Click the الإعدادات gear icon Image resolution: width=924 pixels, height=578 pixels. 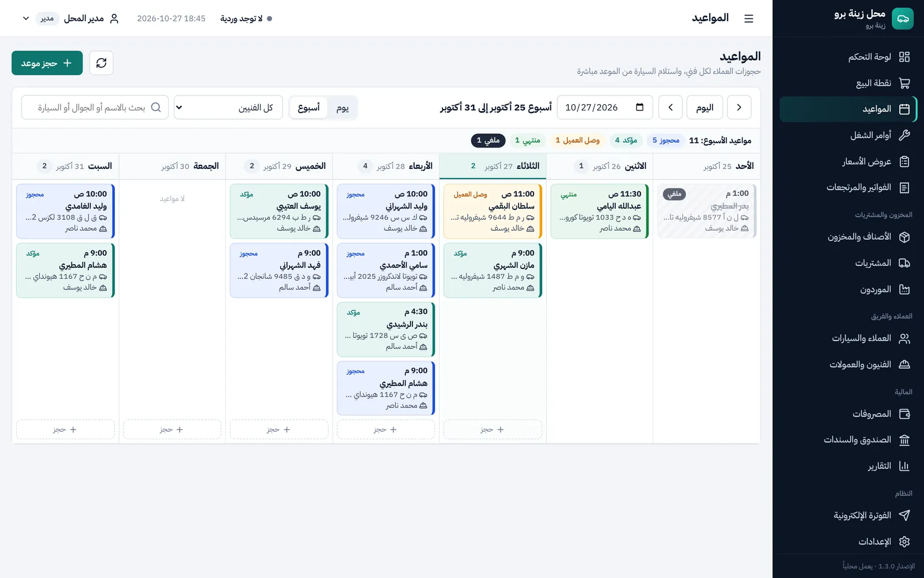[x=904, y=542]
